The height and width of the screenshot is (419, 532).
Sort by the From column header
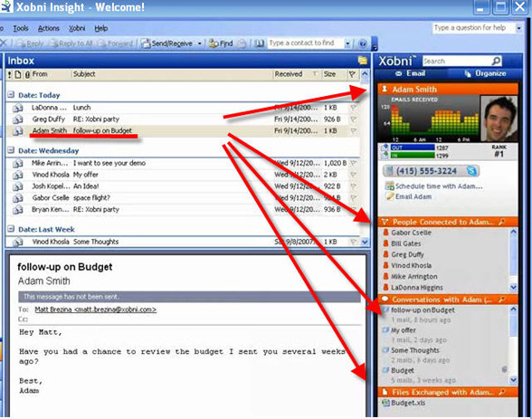point(40,74)
